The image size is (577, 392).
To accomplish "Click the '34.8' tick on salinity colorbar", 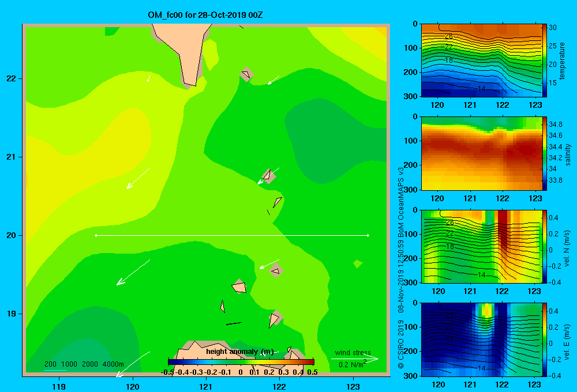I will [x=555, y=125].
